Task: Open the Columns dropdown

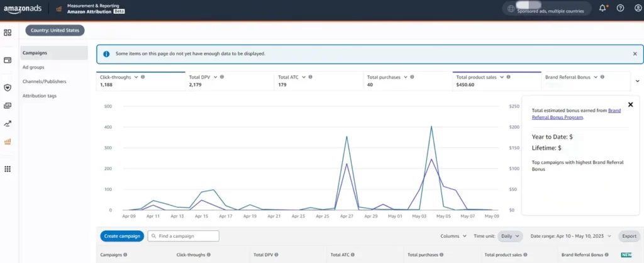Action: pyautogui.click(x=453, y=237)
